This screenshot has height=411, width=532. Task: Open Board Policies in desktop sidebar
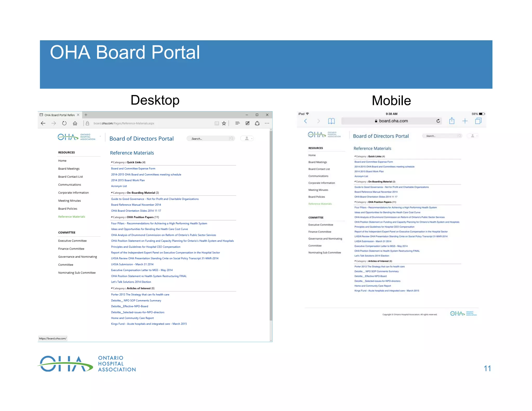pyautogui.click(x=68, y=209)
